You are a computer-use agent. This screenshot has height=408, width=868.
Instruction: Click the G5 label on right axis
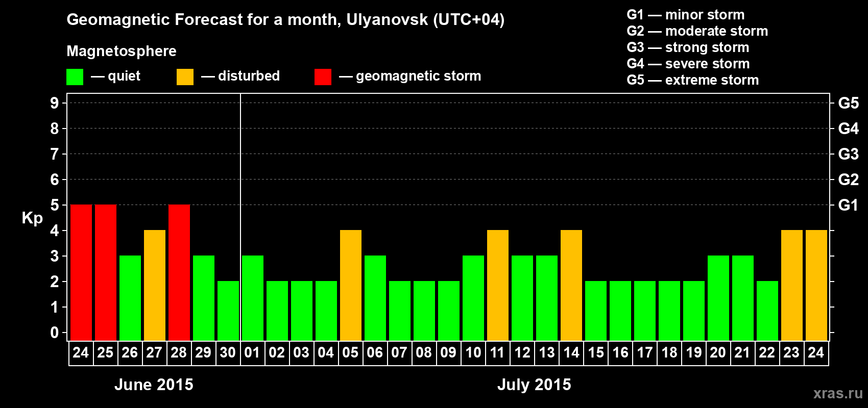click(x=849, y=103)
